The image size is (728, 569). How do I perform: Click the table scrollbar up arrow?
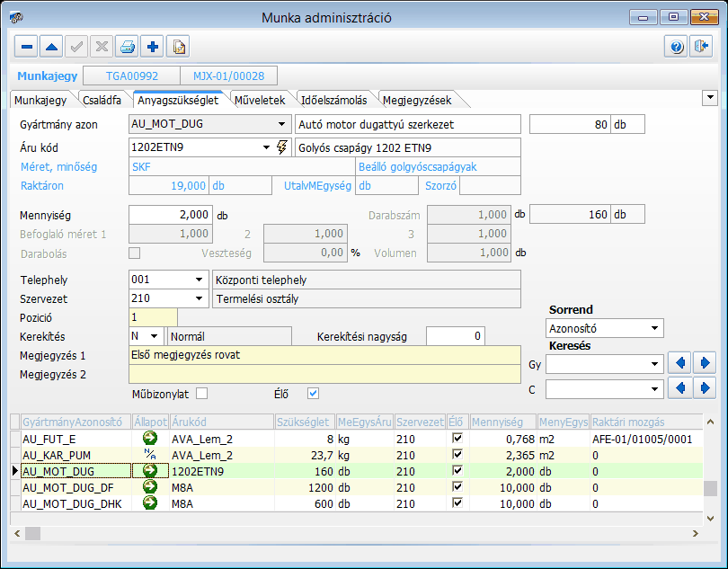[x=710, y=422]
